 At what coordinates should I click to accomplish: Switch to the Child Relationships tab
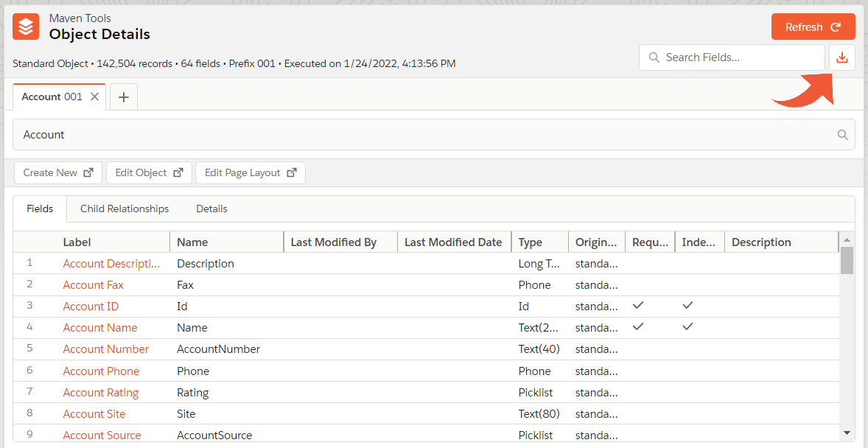pyautogui.click(x=125, y=209)
